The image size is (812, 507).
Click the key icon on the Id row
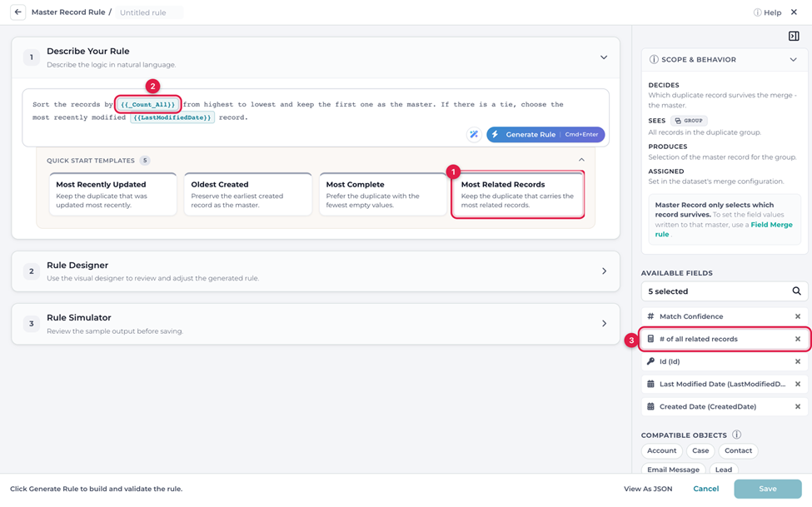click(651, 361)
